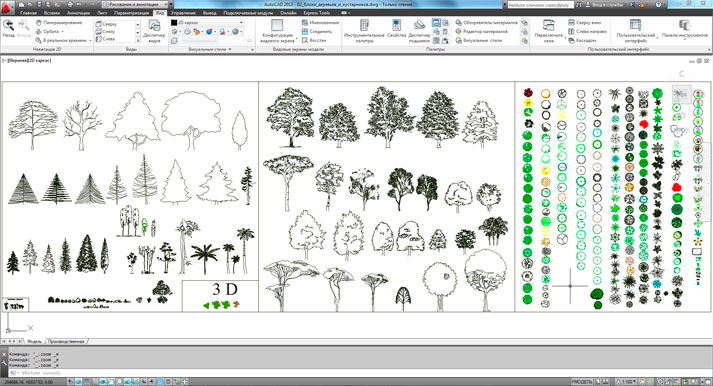Click the Вперед zoom forward button

point(24,28)
